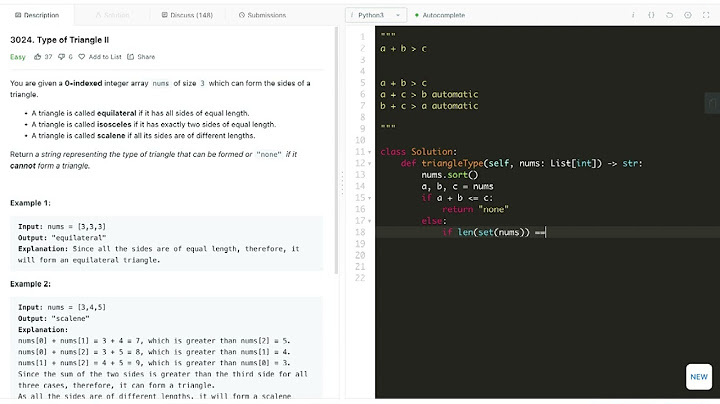Click the panel divider drag handle
Screen dimensions: 720x404
click(x=342, y=184)
